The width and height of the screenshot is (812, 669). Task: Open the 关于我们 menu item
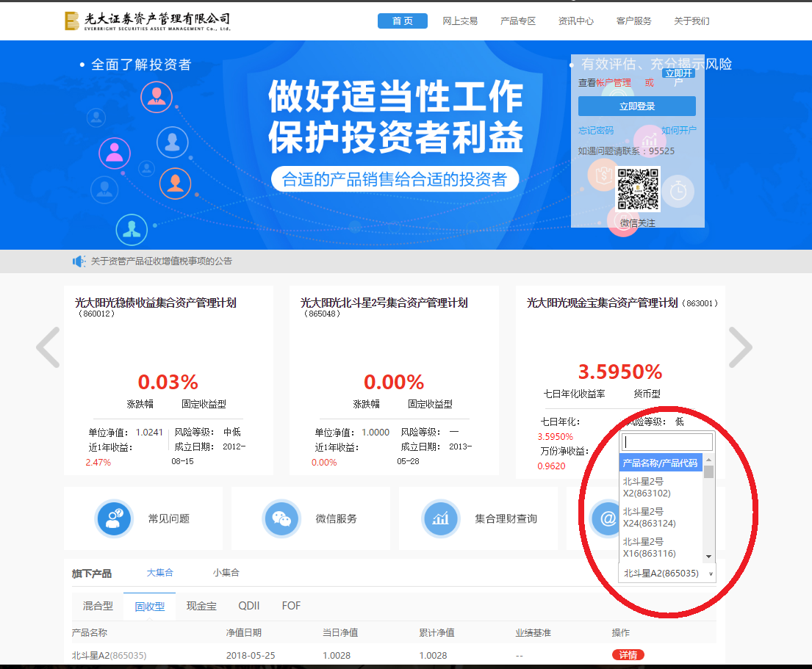click(x=692, y=21)
